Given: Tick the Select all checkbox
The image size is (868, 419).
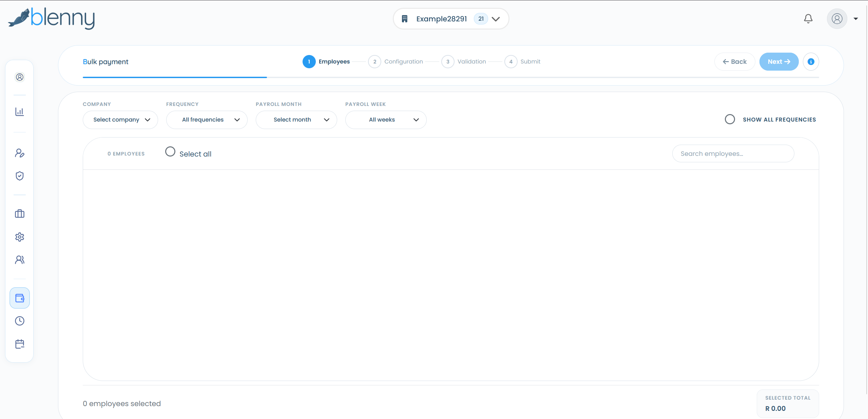Looking at the screenshot, I should pyautogui.click(x=170, y=151).
